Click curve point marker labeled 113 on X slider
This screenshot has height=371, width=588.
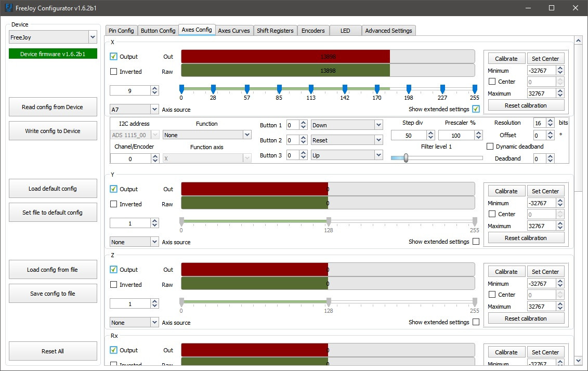[311, 89]
